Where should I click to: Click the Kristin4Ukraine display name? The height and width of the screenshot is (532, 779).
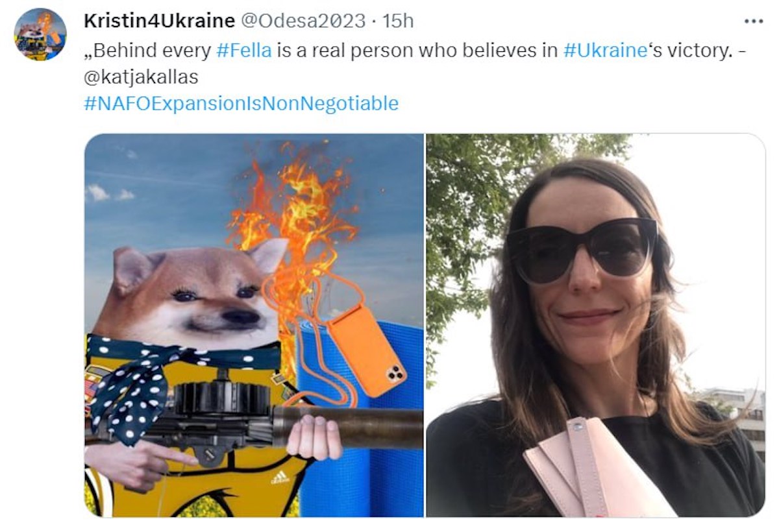[x=159, y=21]
